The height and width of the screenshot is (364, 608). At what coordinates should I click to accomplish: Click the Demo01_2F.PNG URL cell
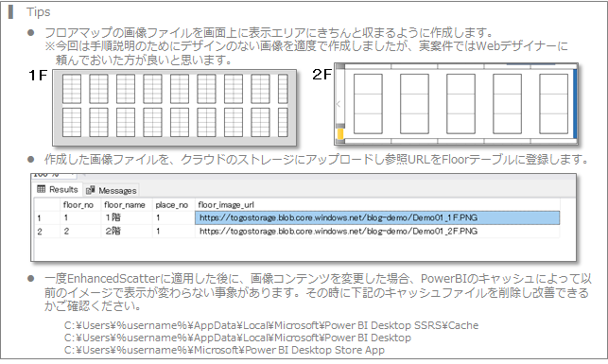coord(377,232)
